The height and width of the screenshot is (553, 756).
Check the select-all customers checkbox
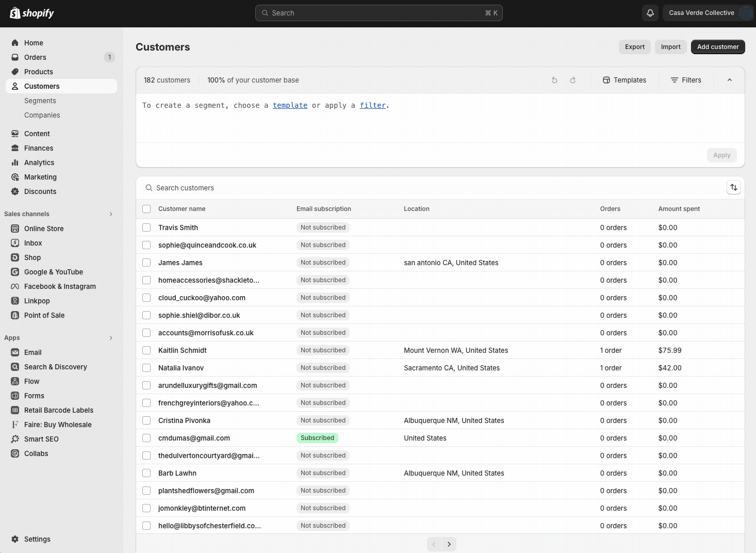point(146,209)
